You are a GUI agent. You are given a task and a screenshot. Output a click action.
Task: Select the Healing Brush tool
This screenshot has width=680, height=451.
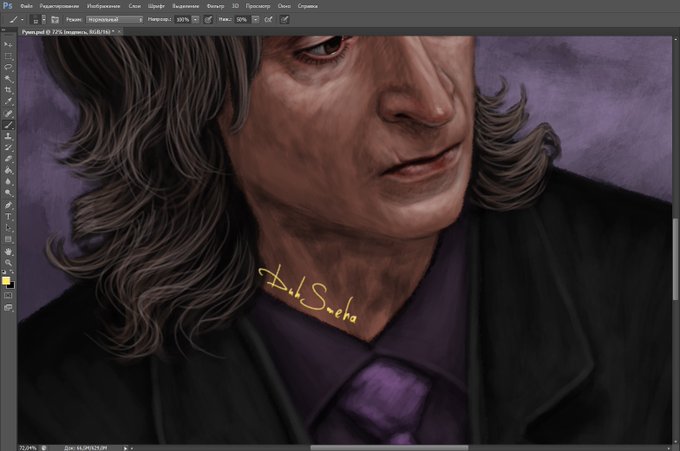[8, 114]
